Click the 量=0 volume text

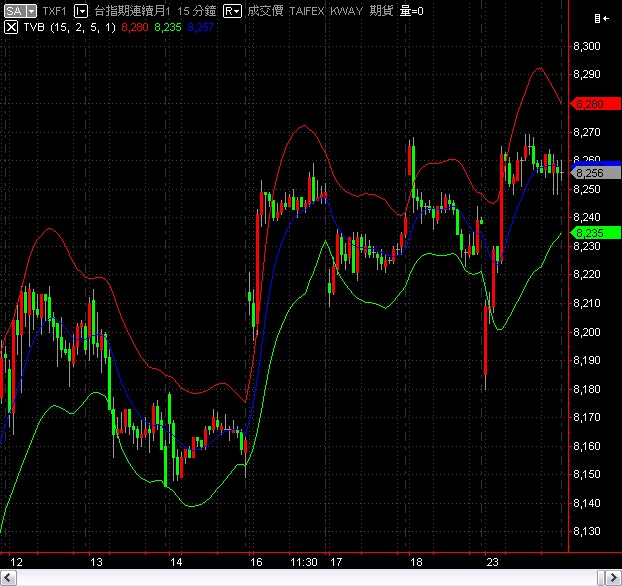click(411, 11)
